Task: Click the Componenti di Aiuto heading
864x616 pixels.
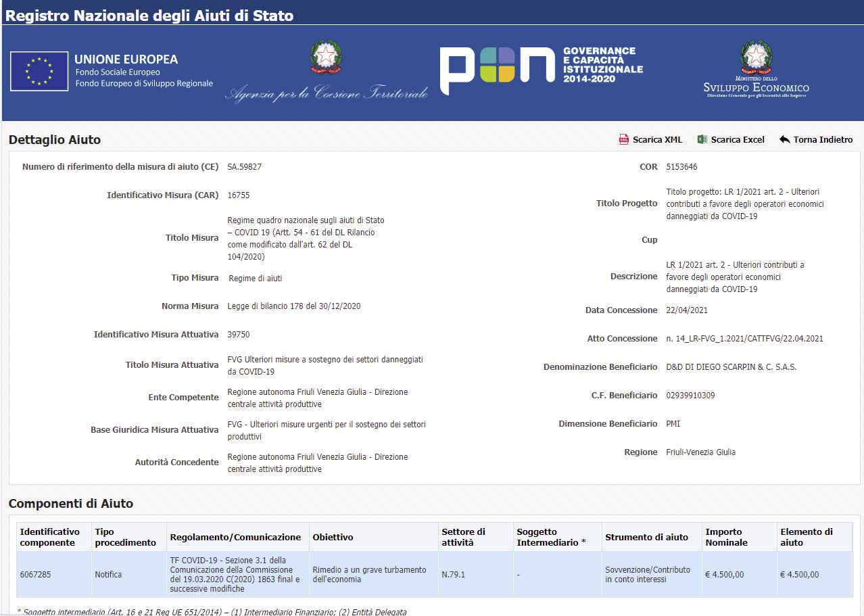Action: click(71, 504)
